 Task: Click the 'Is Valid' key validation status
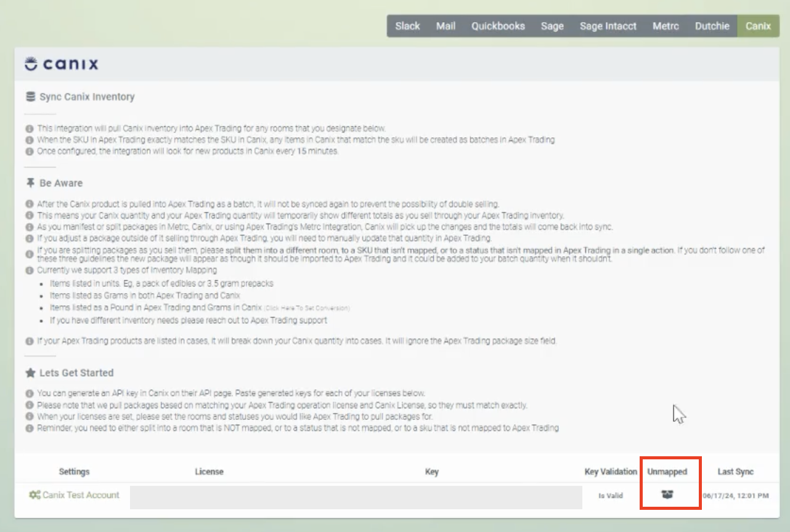click(610, 495)
